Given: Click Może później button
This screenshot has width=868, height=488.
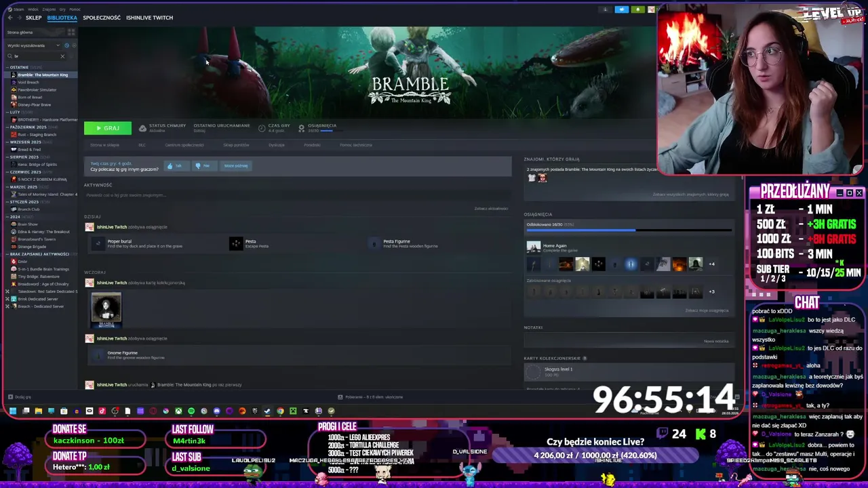Looking at the screenshot, I should pyautogui.click(x=236, y=166).
